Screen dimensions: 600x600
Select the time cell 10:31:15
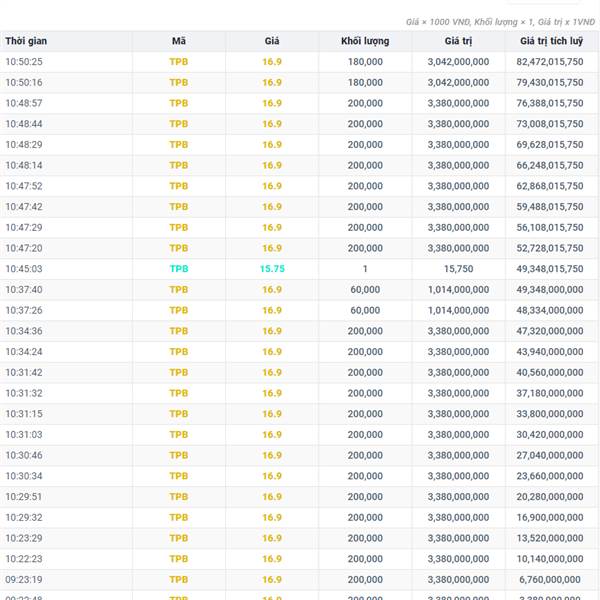pyautogui.click(x=24, y=414)
